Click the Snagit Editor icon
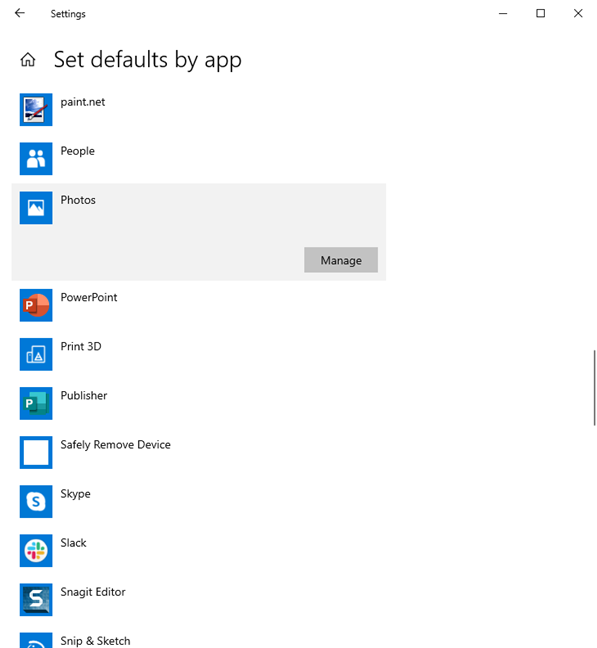Viewport: 597px width, 648px height. pos(36,600)
